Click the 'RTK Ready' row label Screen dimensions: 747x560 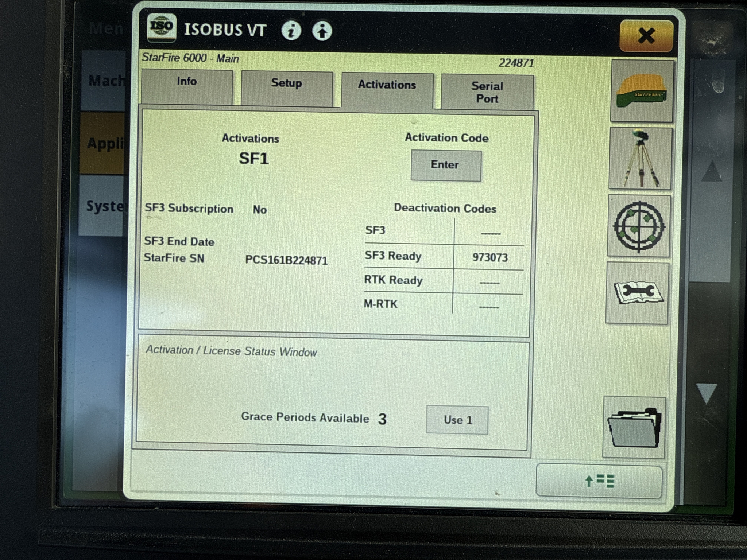click(393, 280)
